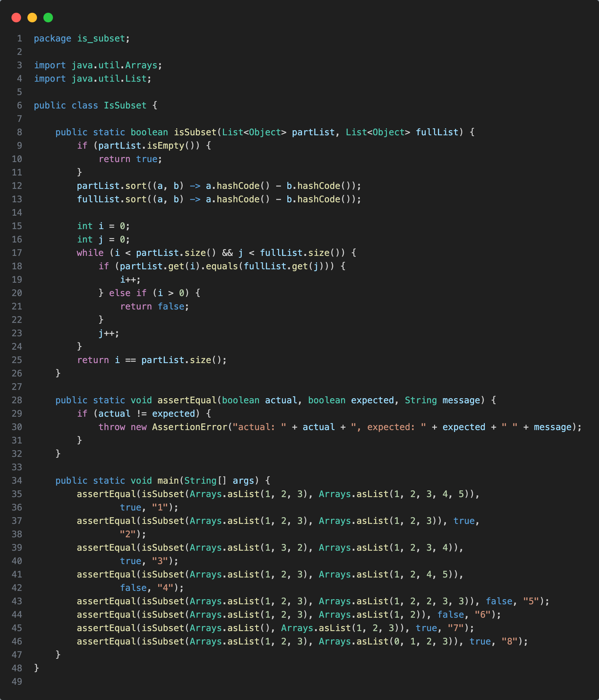
Task: Click 'int j = 0;' on line 16
Action: [103, 240]
